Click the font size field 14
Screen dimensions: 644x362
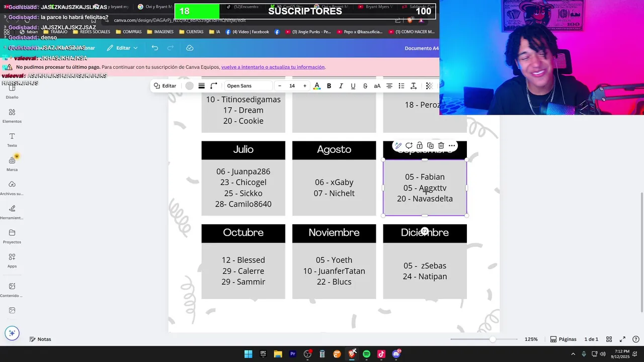(292, 86)
